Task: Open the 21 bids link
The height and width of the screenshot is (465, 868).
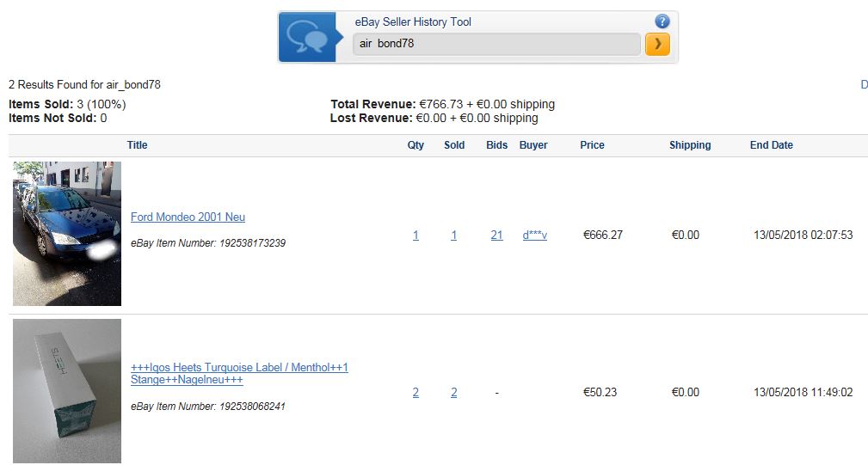Action: click(496, 235)
